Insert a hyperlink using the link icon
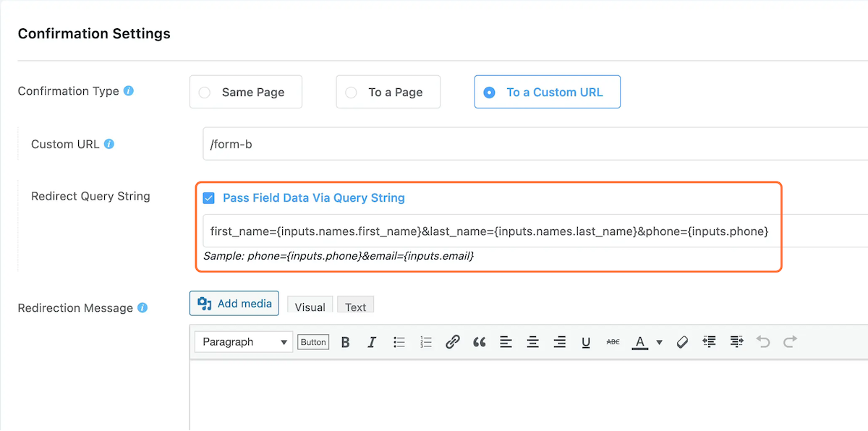The height and width of the screenshot is (431, 868). [453, 341]
